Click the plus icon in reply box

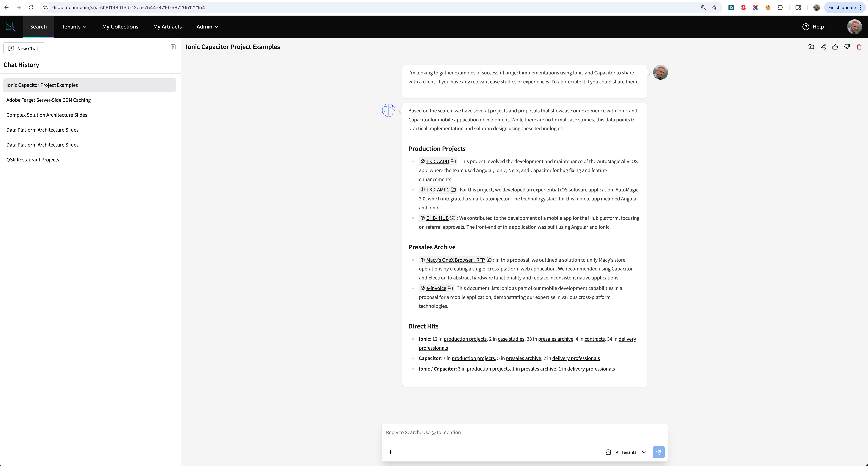tap(390, 452)
